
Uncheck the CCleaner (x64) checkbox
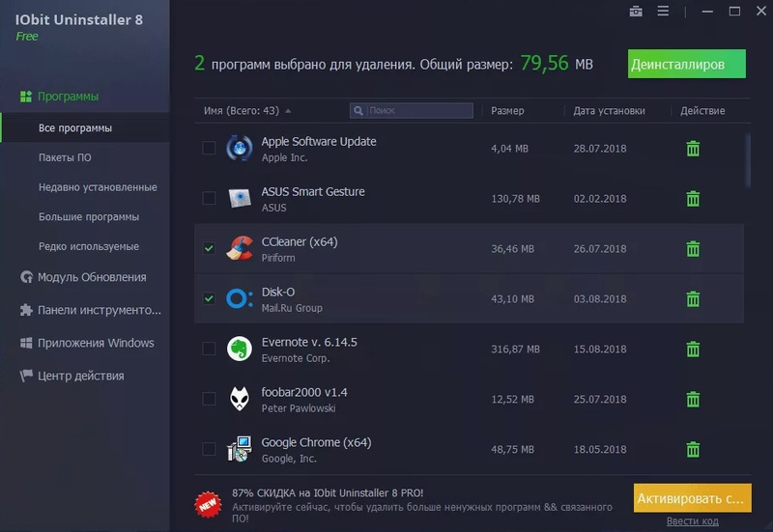click(209, 249)
